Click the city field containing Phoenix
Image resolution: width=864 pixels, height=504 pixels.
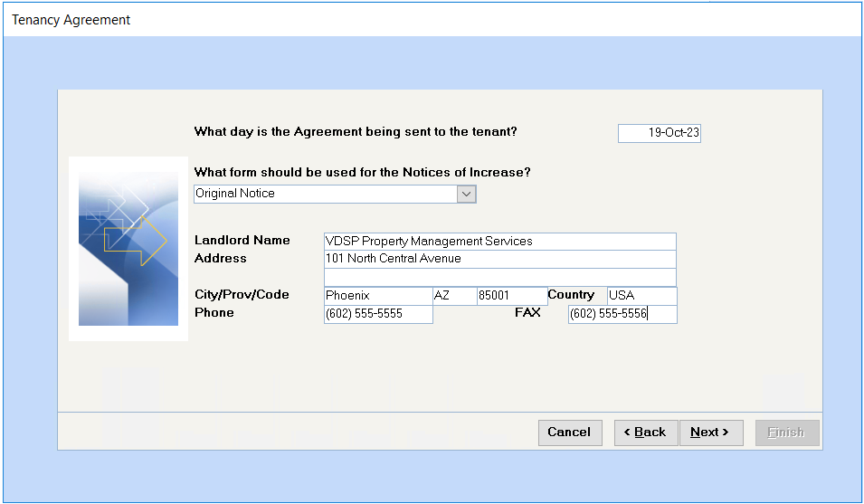pos(377,296)
